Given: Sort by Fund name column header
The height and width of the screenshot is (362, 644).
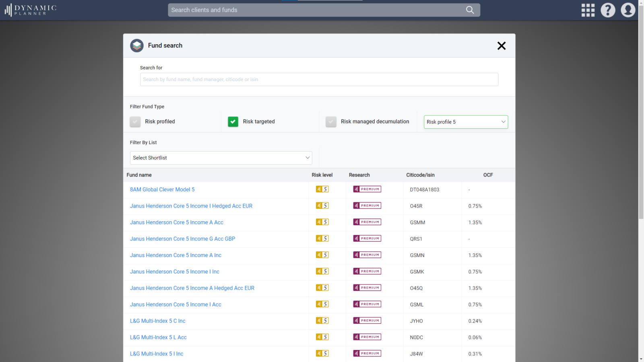Looking at the screenshot, I should coord(139,175).
